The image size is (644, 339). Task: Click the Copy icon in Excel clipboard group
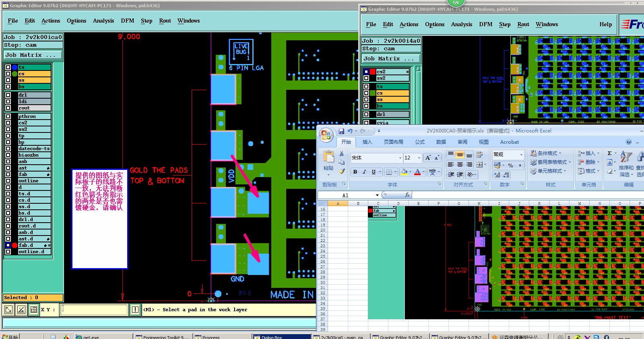341,162
